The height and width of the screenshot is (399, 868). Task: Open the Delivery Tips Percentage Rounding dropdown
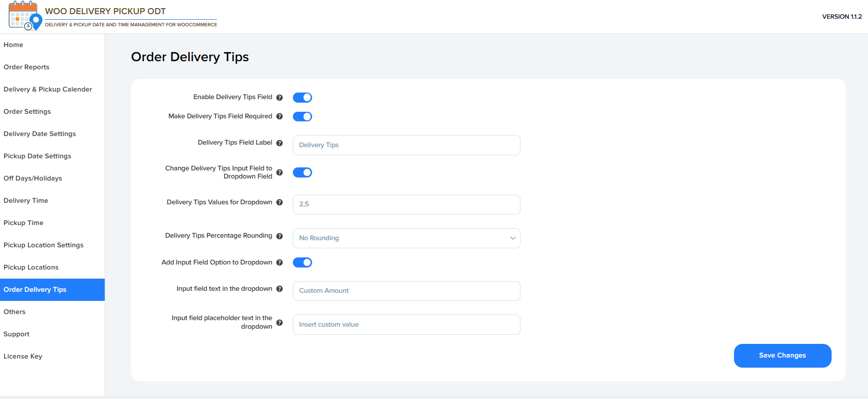(x=406, y=238)
